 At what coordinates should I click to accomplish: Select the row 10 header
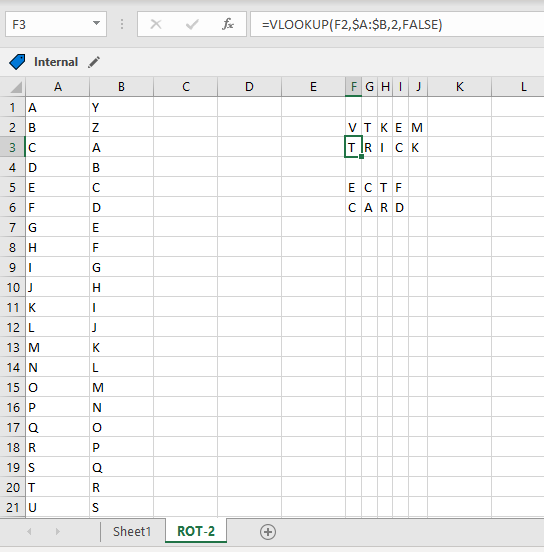coord(13,288)
